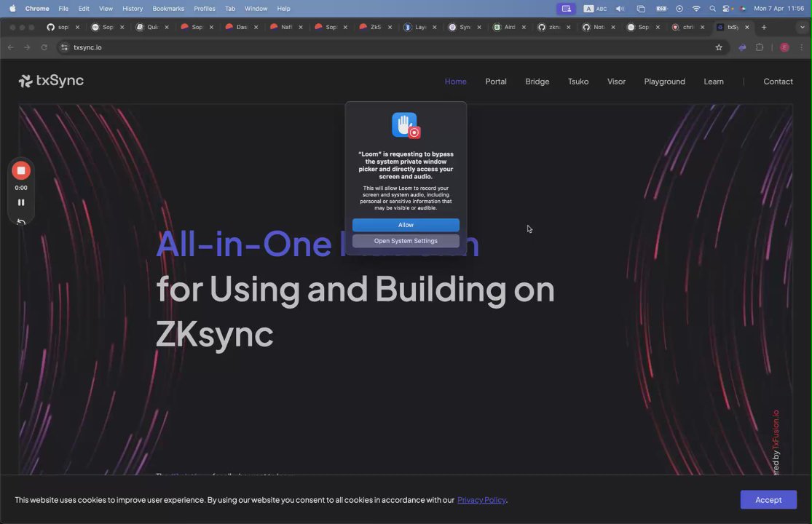The image size is (812, 524).
Task: Open the Tsuko page
Action: coord(578,82)
